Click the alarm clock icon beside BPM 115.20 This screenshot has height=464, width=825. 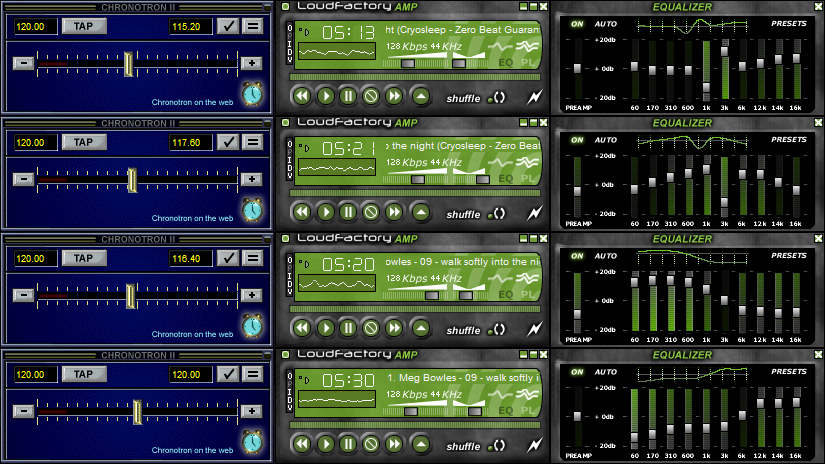(255, 93)
